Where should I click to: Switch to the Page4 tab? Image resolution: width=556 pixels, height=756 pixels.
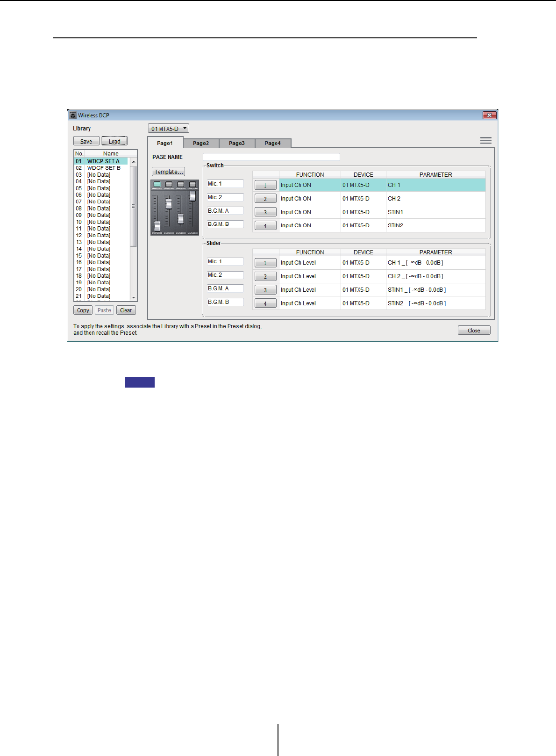pos(273,143)
